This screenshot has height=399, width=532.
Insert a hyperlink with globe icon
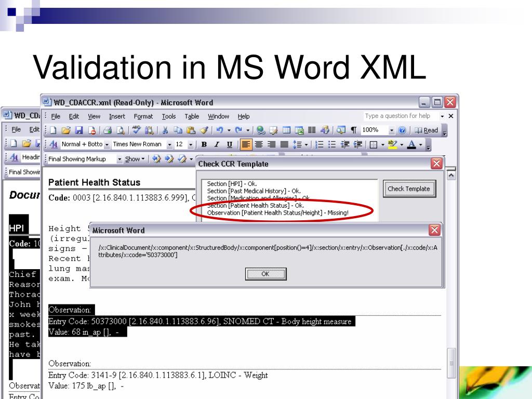pos(261,130)
